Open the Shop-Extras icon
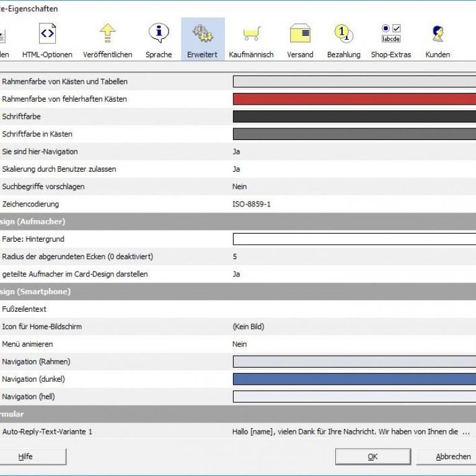This screenshot has width=476, height=476. [x=391, y=34]
